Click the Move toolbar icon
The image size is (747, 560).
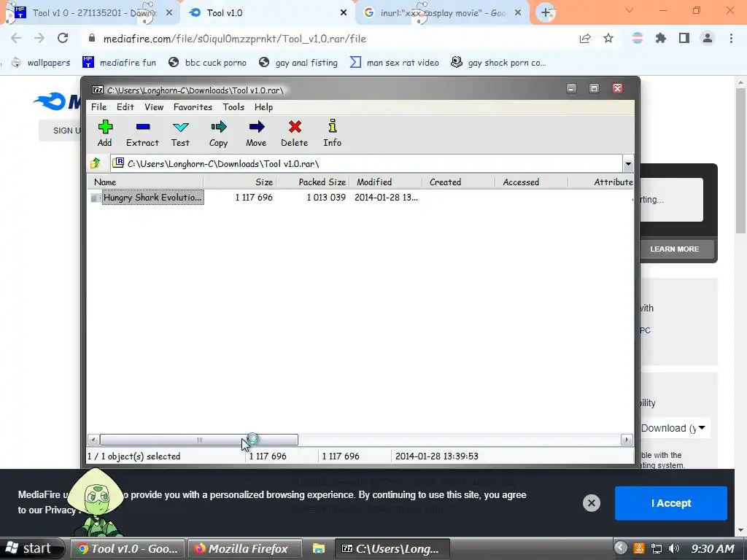coord(256,133)
